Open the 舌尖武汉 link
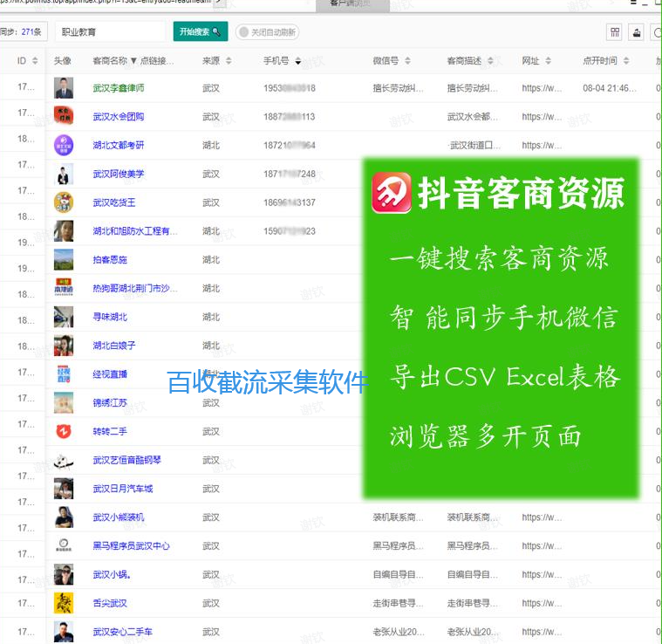Image resolution: width=662 pixels, height=644 pixels. tap(110, 603)
